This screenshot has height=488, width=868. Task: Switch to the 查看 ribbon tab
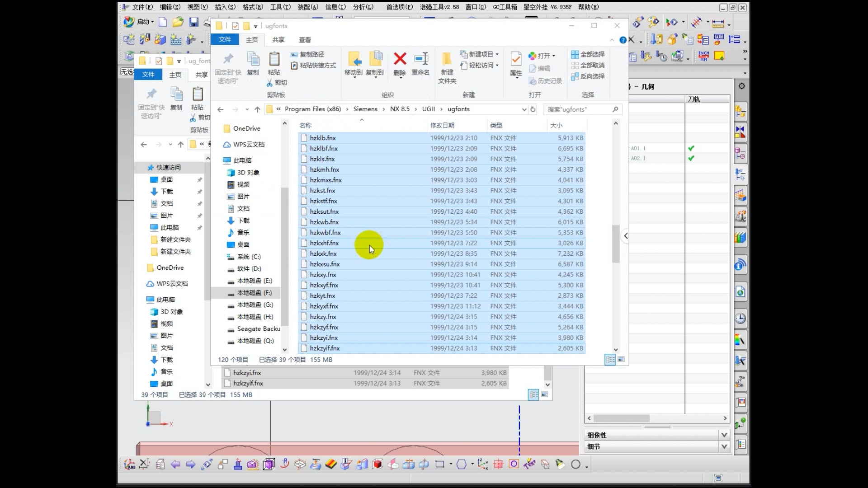point(305,40)
